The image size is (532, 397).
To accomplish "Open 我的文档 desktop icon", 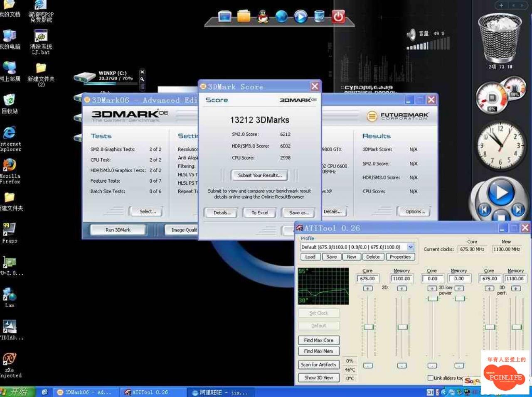I will tap(9, 9).
